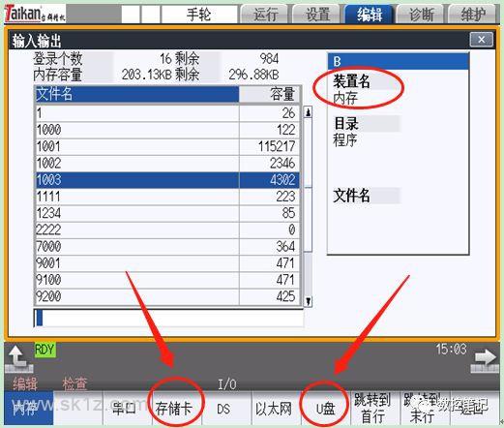Viewport: 504px width, 428px height.
Task: Click the RDY status indicator
Action: coord(44,350)
